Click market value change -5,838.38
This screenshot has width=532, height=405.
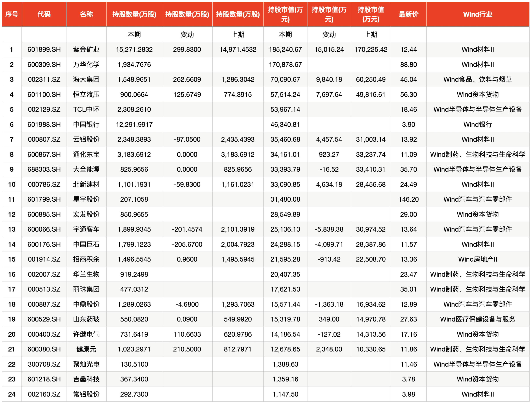pyautogui.click(x=329, y=230)
